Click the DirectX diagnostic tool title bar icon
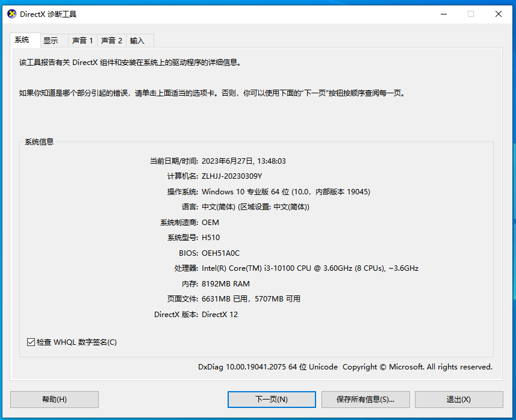 [x=11, y=14]
